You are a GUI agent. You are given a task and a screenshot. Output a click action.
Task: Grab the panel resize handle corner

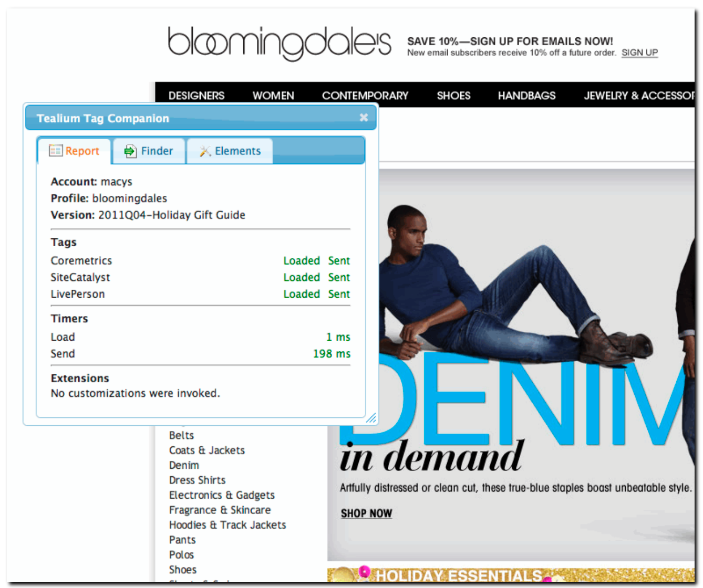click(x=371, y=418)
